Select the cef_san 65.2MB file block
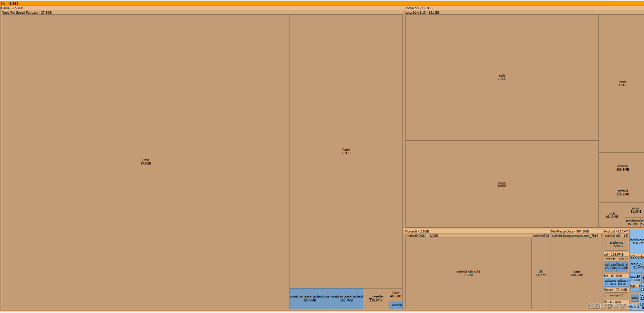Image resolution: width=644 pixels, height=313 pixels. (610, 266)
